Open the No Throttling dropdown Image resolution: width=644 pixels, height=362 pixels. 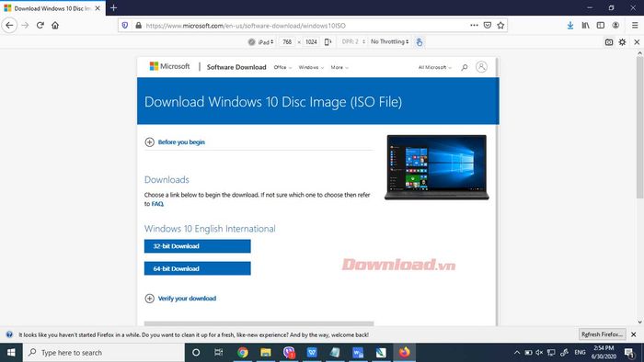click(x=389, y=42)
